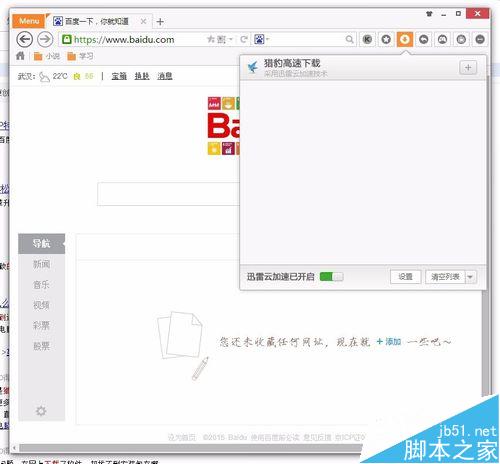Click the magnifier search icon
This screenshot has height=464, width=500.
click(349, 40)
